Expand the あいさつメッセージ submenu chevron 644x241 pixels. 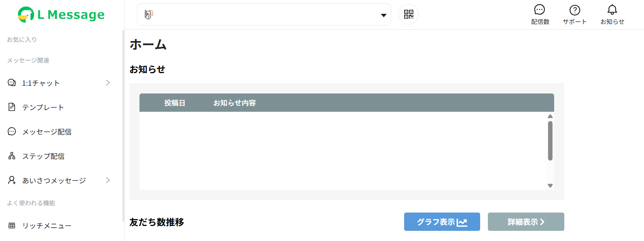(108, 180)
